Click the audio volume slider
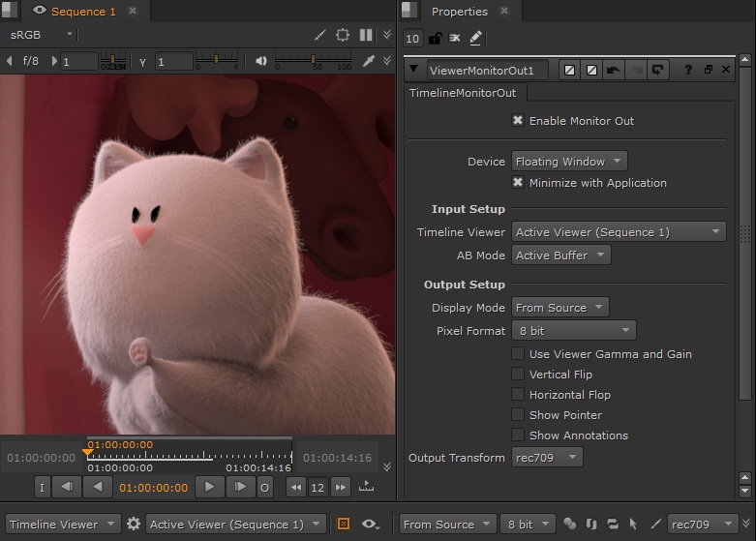Image resolution: width=756 pixels, height=541 pixels. (x=313, y=61)
